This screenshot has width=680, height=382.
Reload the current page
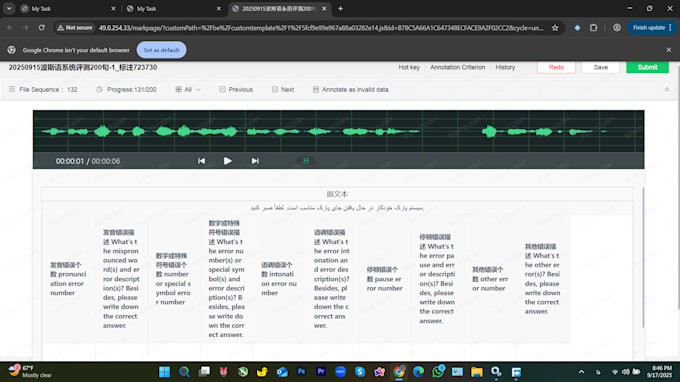tap(42, 28)
